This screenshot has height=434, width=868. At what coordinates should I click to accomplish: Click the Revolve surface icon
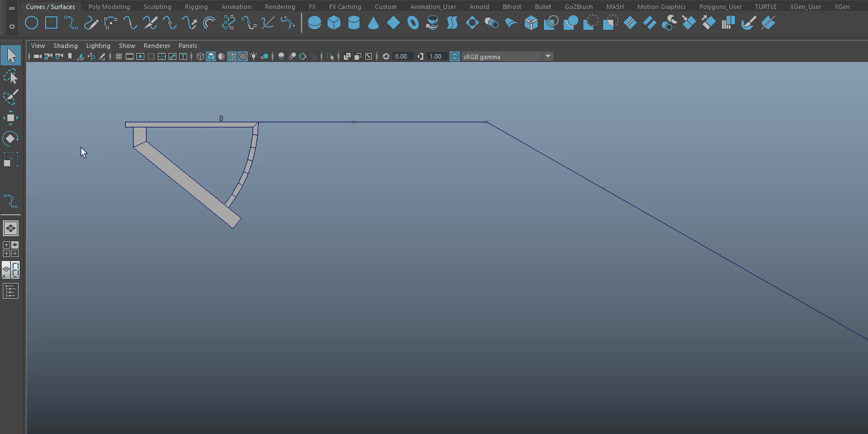tap(433, 23)
